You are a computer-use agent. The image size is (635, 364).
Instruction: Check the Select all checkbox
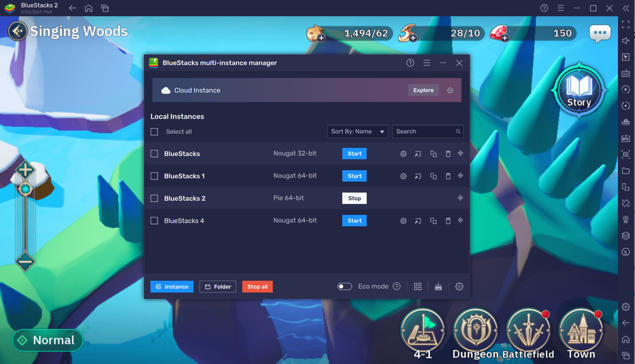[154, 132]
